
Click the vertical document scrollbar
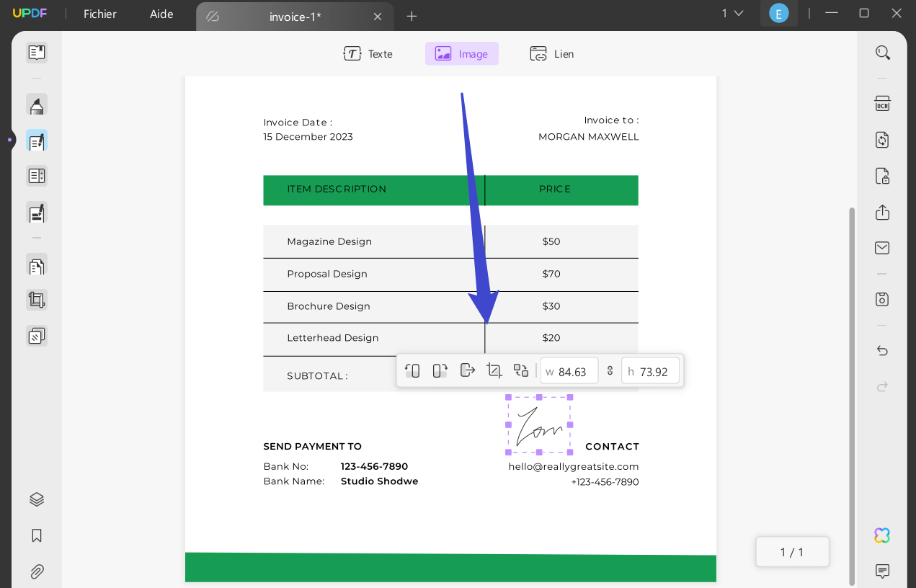click(852, 396)
